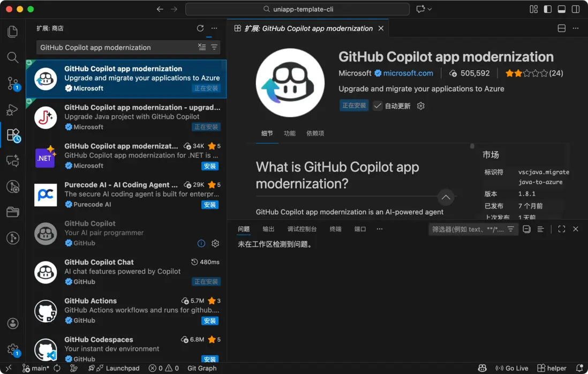Image resolution: width=588 pixels, height=374 pixels.
Task: Close the bottom panel
Action: [x=576, y=229]
